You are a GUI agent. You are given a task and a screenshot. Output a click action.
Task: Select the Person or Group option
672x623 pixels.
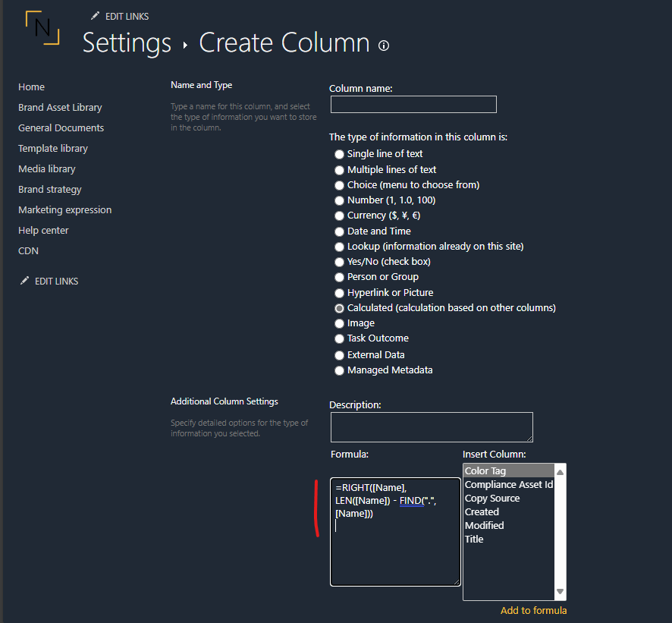339,277
